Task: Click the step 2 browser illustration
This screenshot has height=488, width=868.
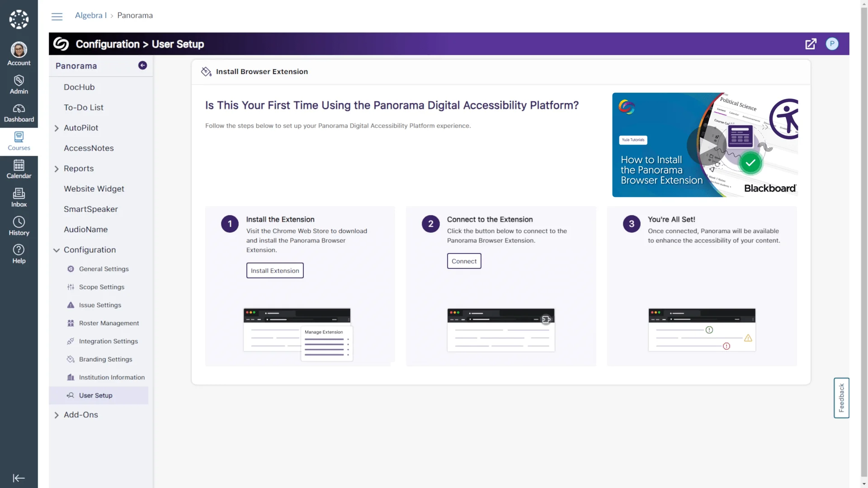Action: pyautogui.click(x=501, y=330)
